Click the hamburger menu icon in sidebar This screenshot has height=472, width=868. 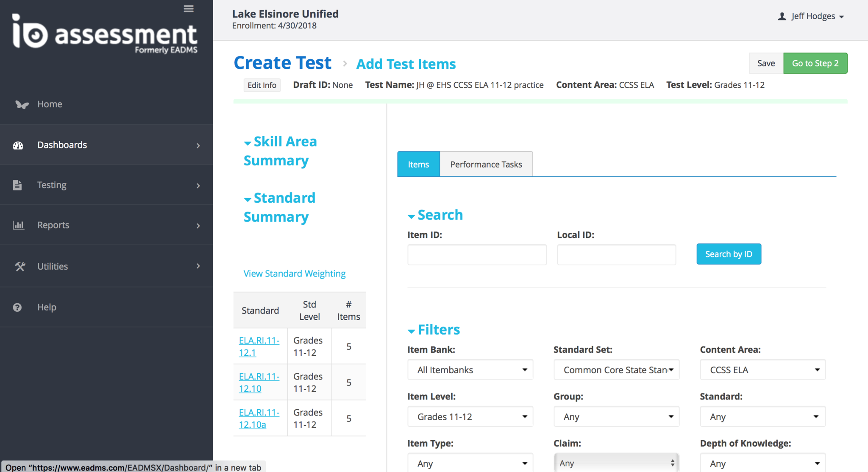coord(189,9)
